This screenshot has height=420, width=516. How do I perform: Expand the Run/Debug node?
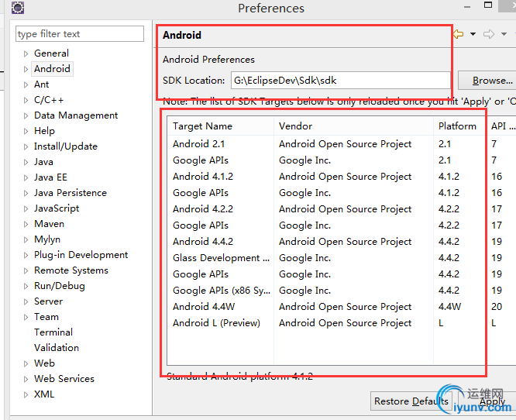pos(26,286)
